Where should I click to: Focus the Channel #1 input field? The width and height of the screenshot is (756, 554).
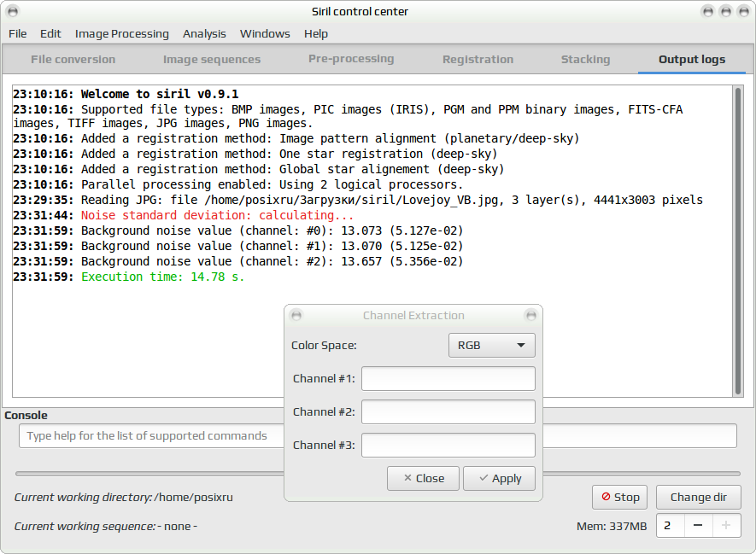(x=448, y=379)
